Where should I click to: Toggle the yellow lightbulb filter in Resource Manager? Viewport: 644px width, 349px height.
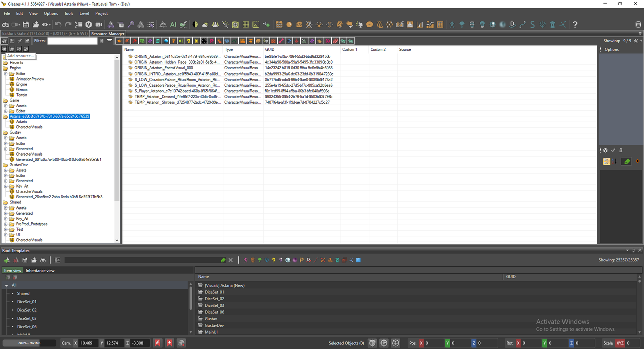click(188, 41)
